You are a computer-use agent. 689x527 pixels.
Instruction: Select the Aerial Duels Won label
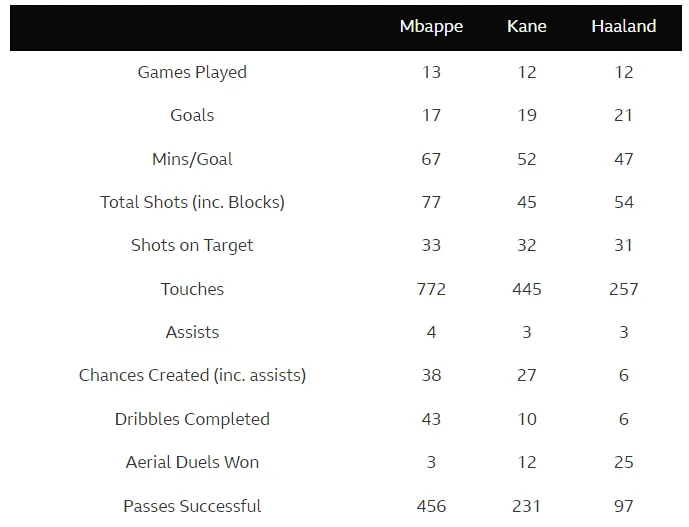192,462
